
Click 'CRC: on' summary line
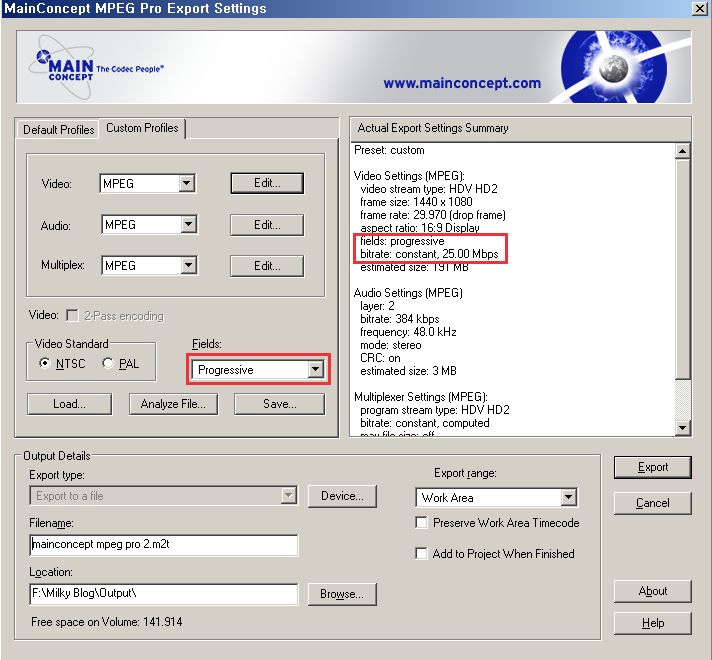[x=380, y=358]
